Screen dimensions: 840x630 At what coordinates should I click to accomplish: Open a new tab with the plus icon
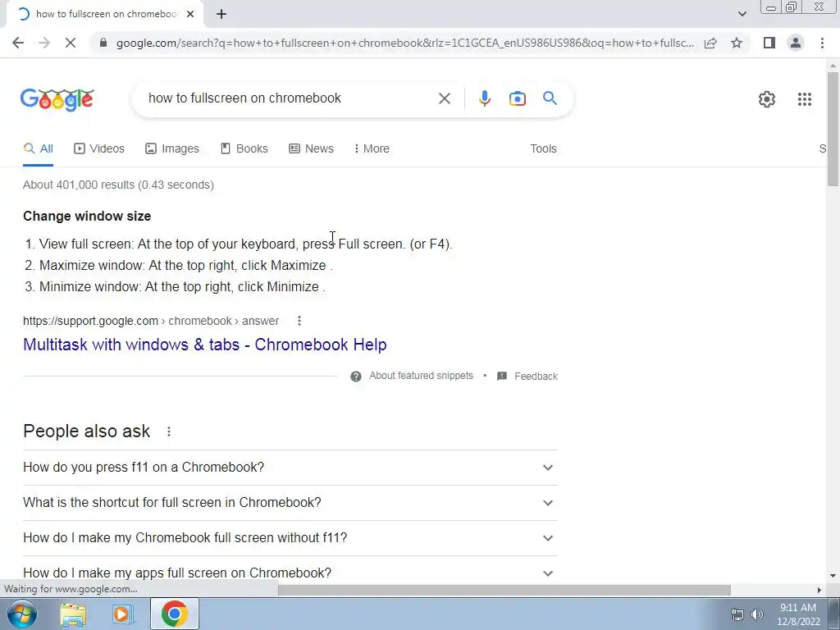(221, 15)
